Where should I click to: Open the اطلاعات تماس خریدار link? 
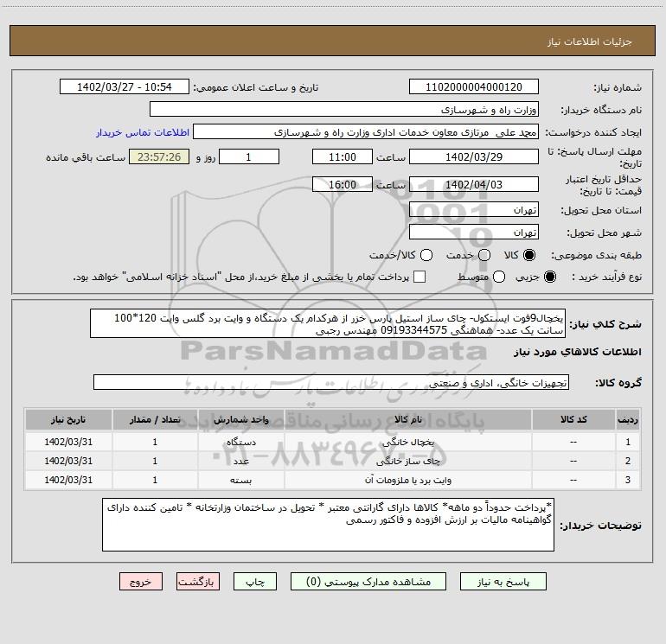[143, 132]
